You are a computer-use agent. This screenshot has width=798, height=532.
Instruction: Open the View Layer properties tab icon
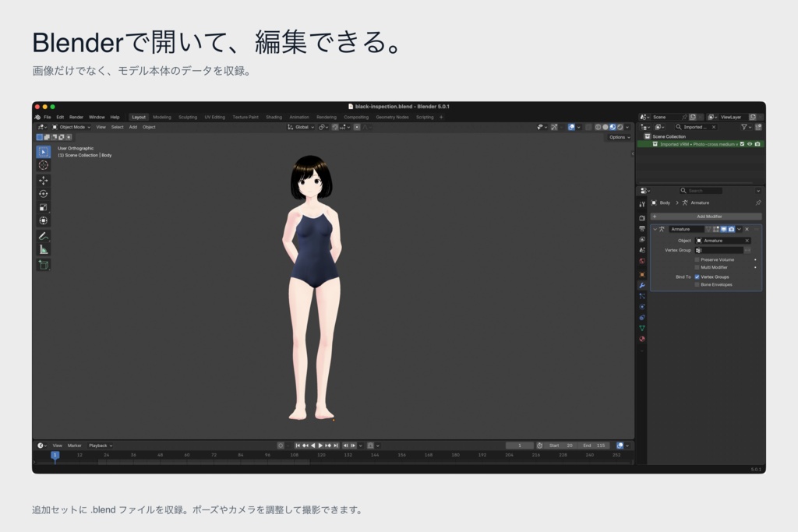[642, 239]
